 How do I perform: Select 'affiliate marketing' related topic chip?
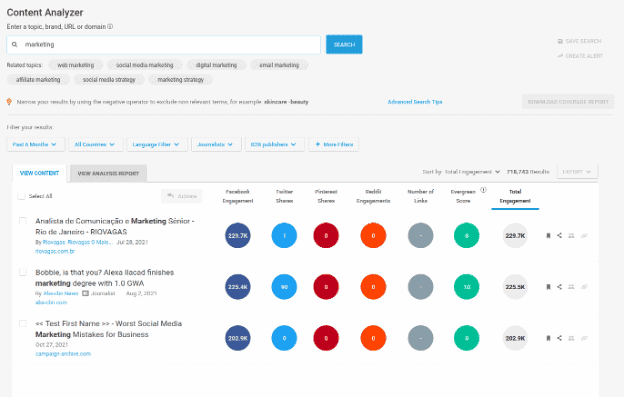(x=38, y=80)
